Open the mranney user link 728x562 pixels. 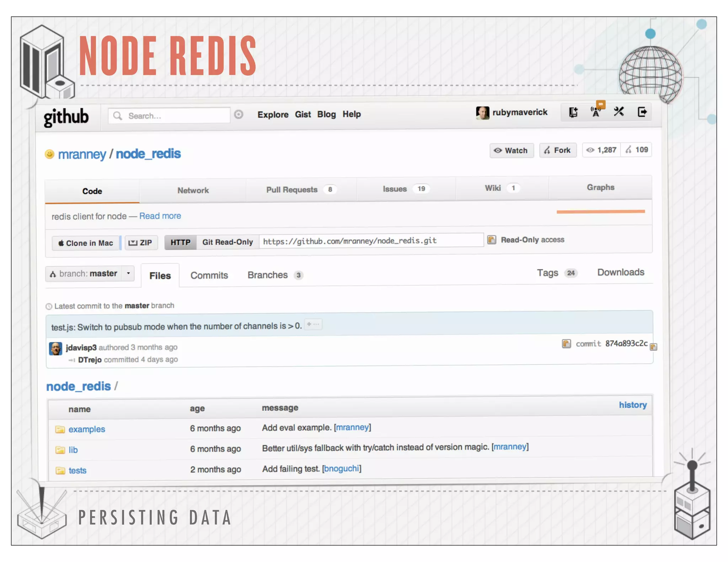[x=82, y=155]
